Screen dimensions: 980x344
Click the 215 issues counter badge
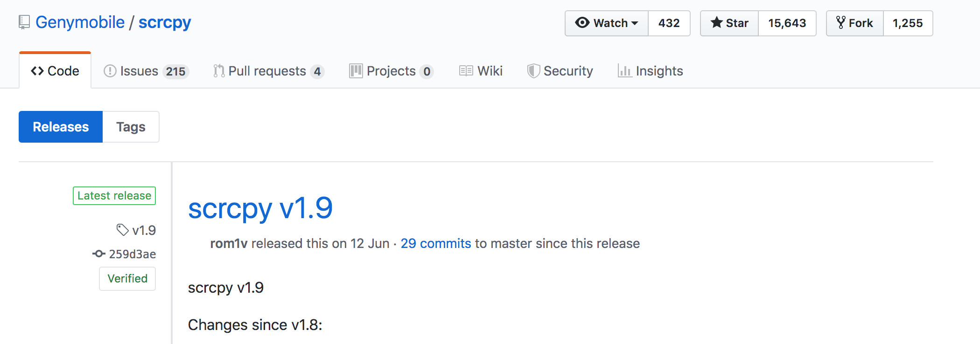pyautogui.click(x=175, y=71)
